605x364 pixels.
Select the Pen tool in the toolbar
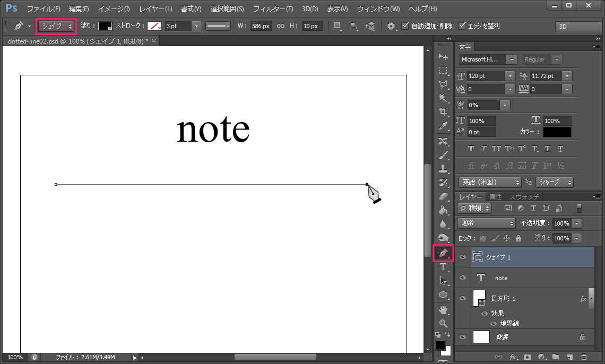click(444, 254)
